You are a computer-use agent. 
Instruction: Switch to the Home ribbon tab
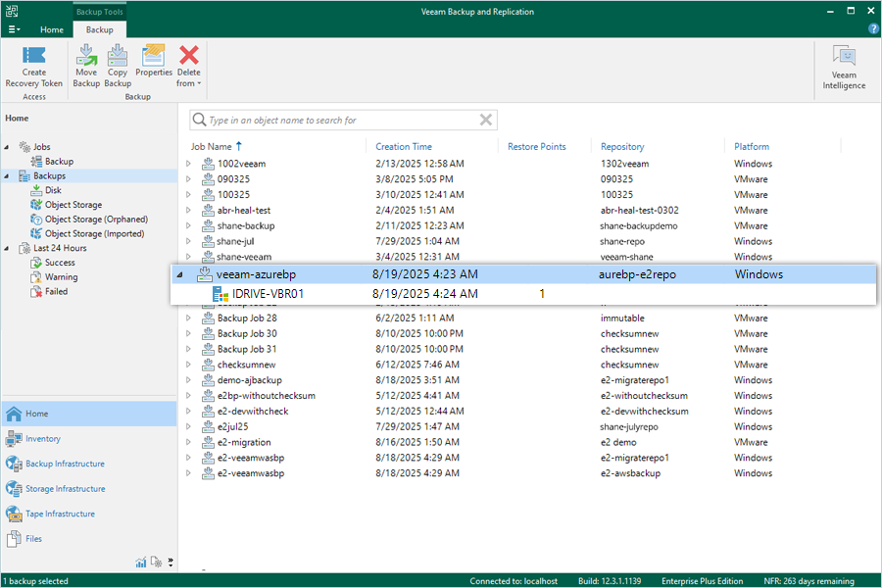pyautogui.click(x=52, y=29)
